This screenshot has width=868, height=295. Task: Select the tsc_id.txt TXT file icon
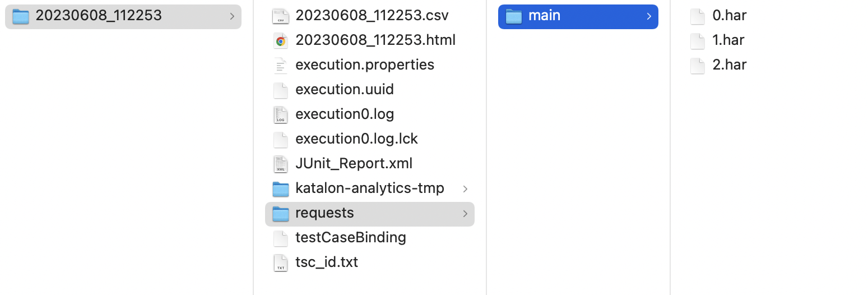tap(281, 263)
